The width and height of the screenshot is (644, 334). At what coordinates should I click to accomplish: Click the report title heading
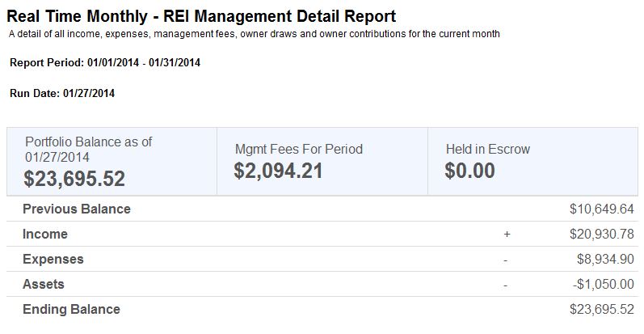pos(201,16)
